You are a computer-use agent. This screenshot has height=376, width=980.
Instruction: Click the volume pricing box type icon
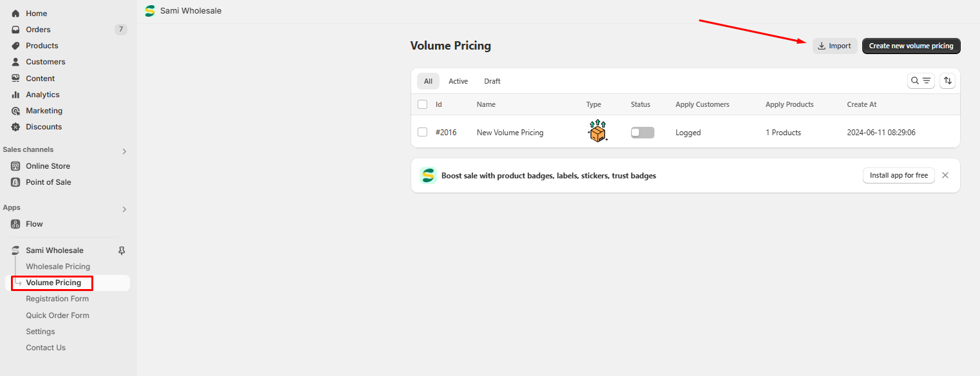(597, 131)
